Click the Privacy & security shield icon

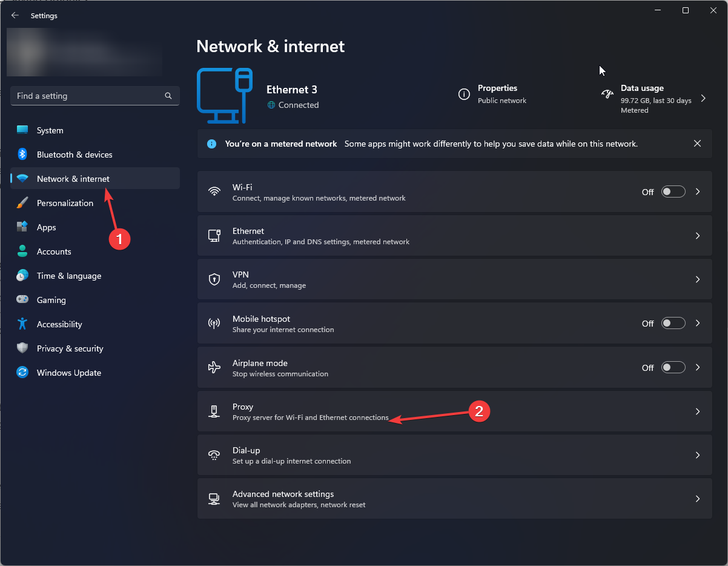[22, 348]
